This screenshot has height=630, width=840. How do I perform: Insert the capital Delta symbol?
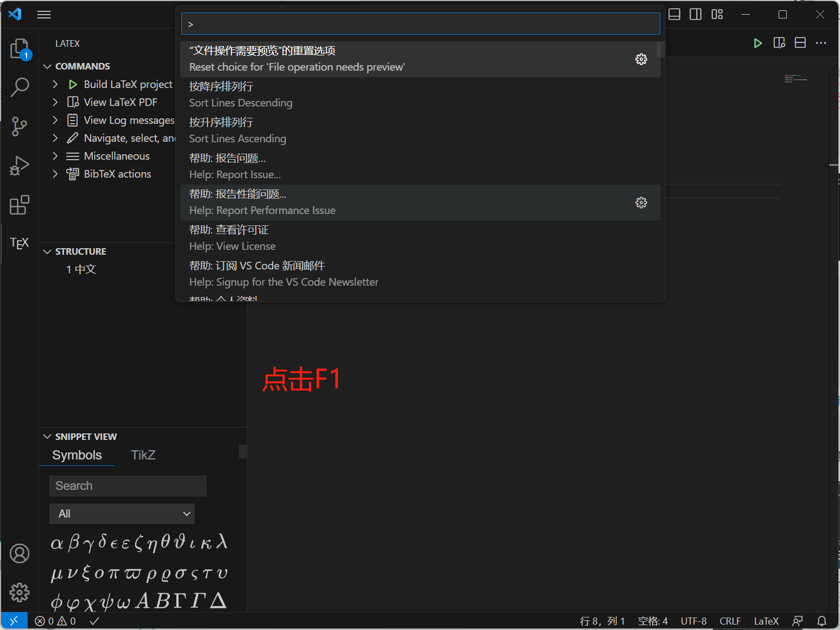(218, 601)
